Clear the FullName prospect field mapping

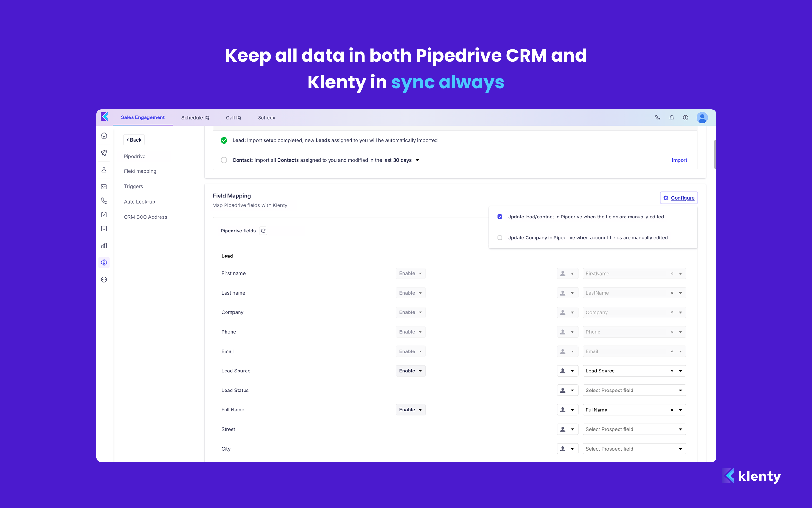pyautogui.click(x=672, y=410)
